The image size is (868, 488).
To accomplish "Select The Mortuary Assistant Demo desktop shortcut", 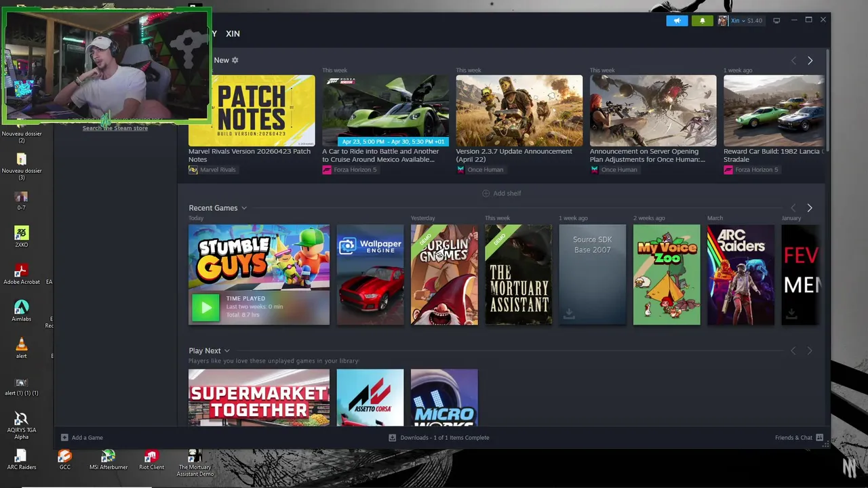I will tap(195, 463).
